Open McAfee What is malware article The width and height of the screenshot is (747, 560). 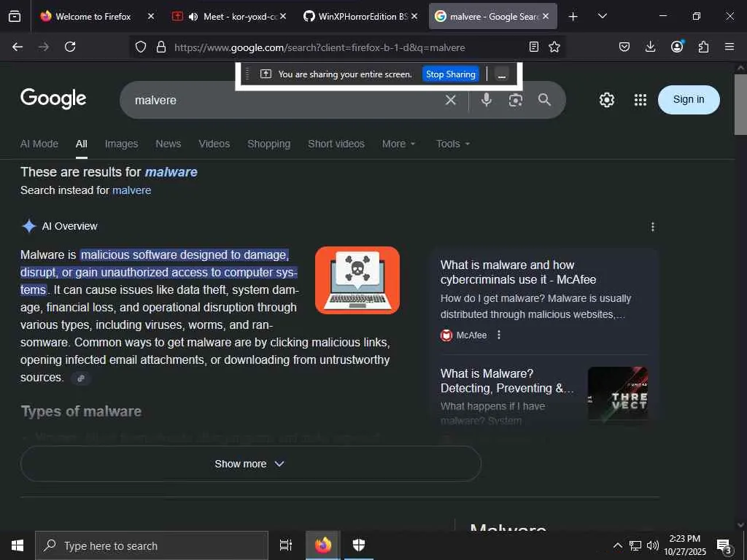pos(518,272)
